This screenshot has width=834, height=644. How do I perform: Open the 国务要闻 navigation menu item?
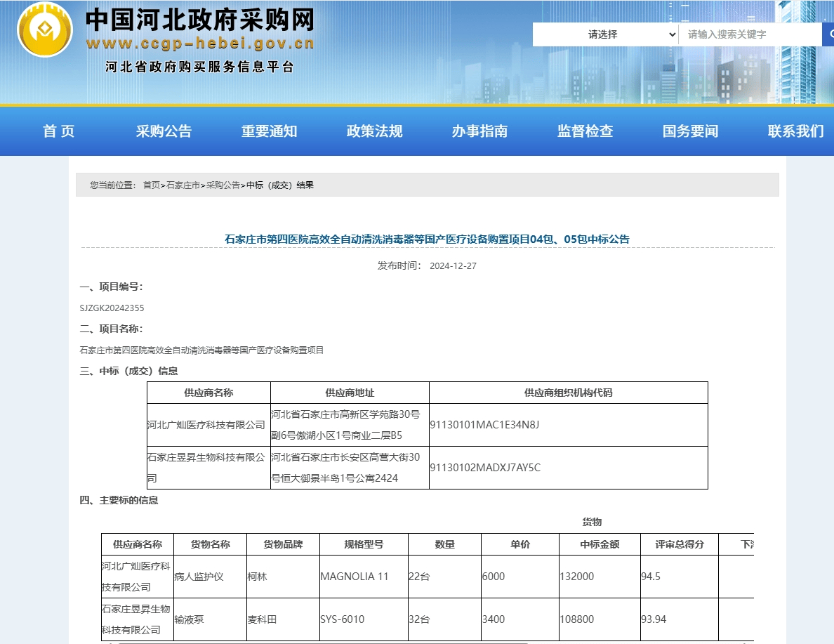690,131
